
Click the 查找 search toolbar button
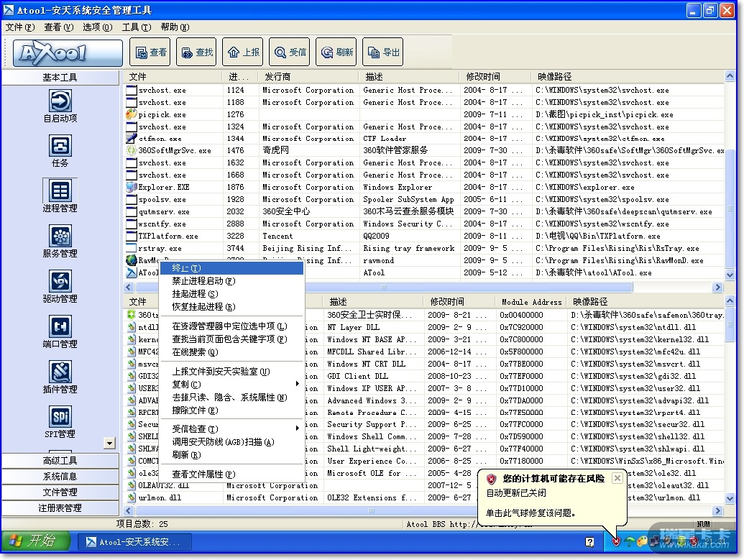(x=196, y=52)
